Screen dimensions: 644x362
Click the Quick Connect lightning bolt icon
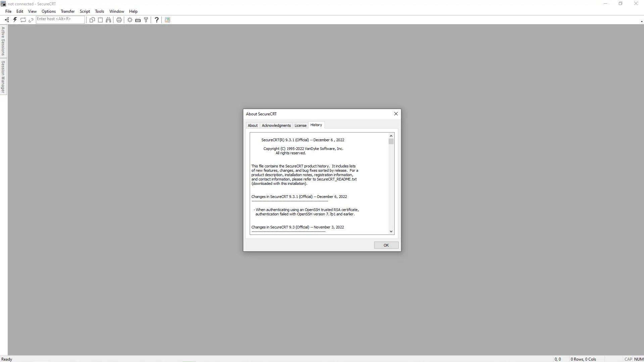(15, 20)
